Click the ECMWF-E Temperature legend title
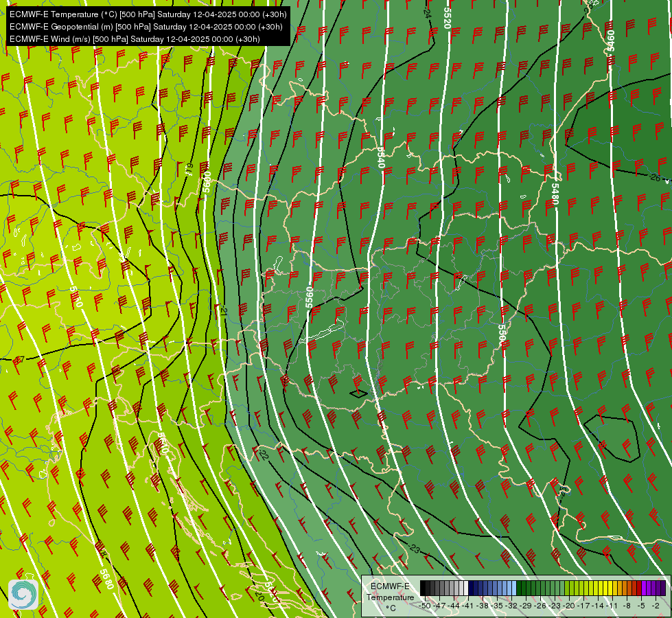The width and height of the screenshot is (672, 618). click(390, 591)
